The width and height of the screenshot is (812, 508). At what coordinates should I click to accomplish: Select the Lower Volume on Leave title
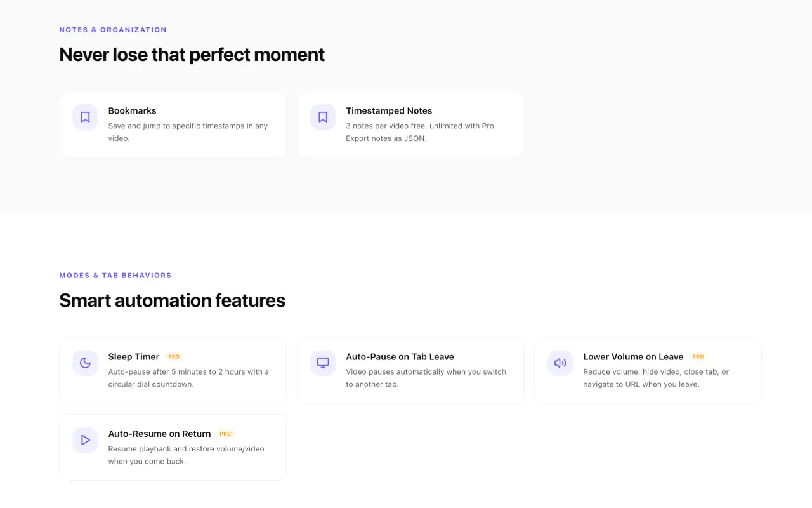pyautogui.click(x=633, y=357)
